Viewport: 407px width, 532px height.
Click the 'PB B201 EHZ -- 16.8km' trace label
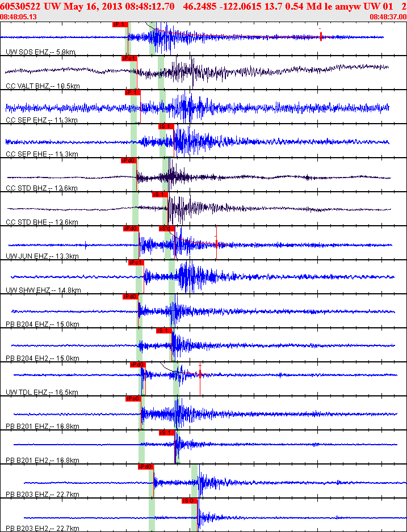(x=43, y=426)
